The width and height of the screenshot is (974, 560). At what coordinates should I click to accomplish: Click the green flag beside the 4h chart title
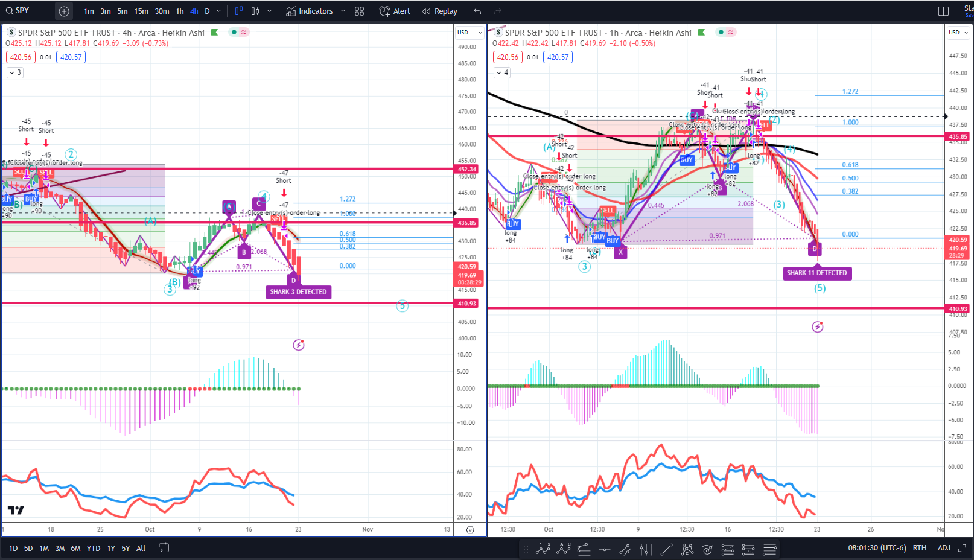[214, 33]
